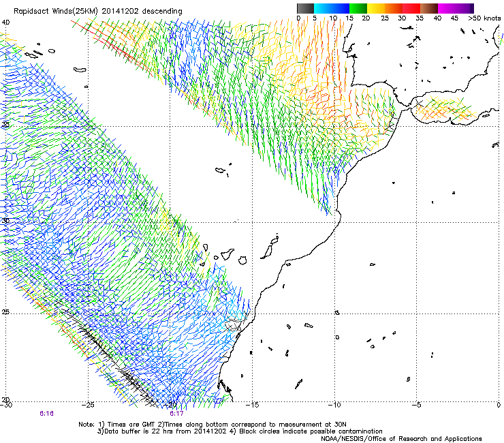
Task: Click the longitude label '-5'
Action: [x=416, y=405]
